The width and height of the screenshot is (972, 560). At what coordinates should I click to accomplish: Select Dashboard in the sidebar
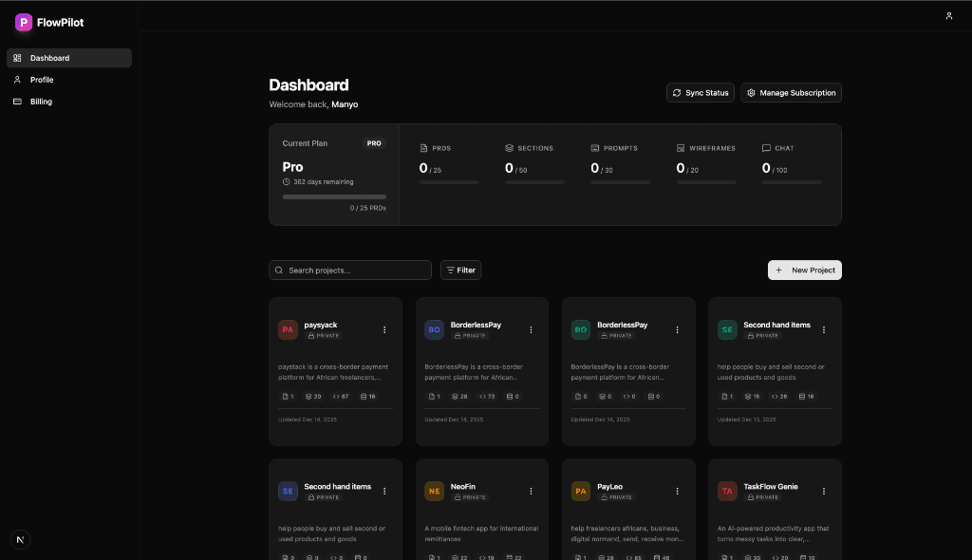point(49,58)
